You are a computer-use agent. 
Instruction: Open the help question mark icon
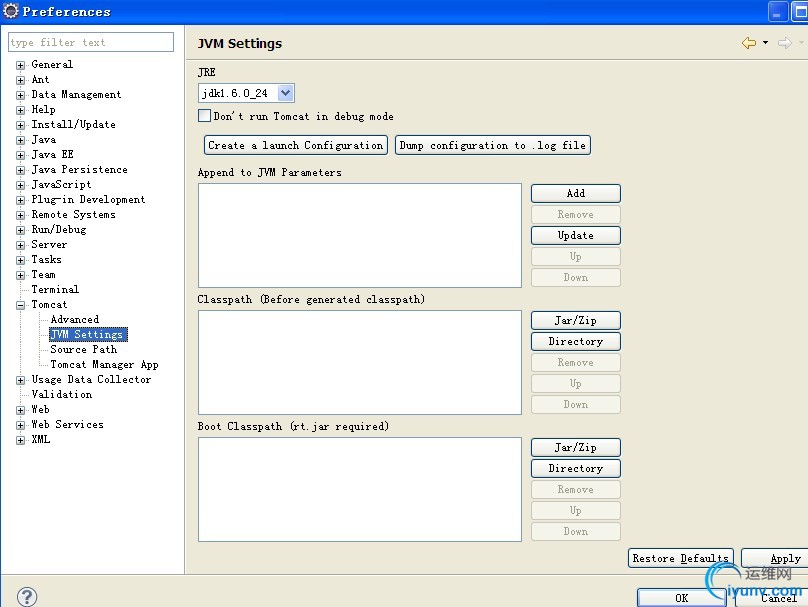[27, 597]
